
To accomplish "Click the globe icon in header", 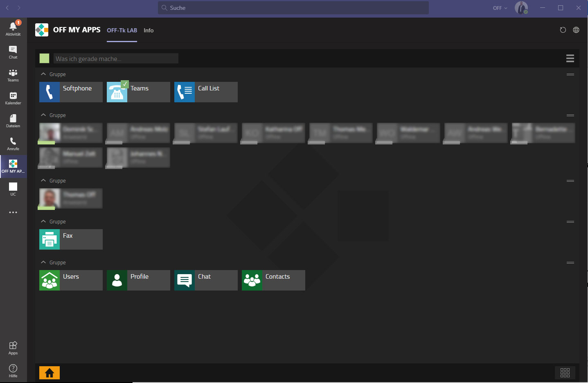I will (576, 30).
